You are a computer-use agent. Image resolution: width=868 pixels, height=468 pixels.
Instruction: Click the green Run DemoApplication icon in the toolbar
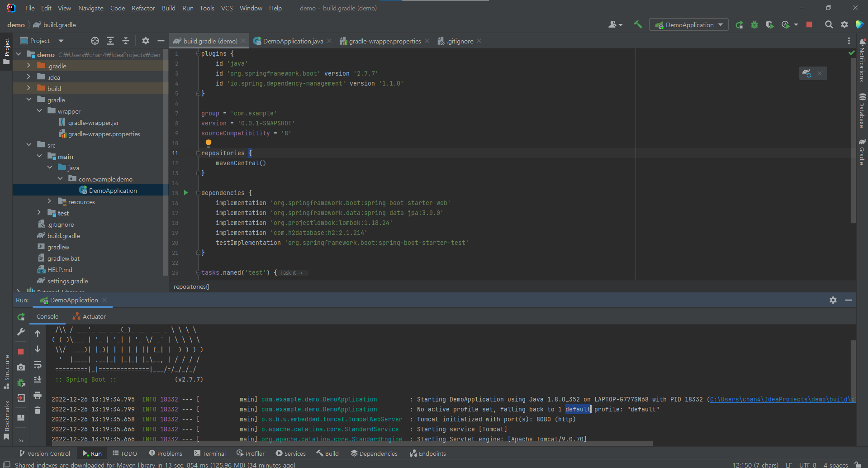coord(739,25)
